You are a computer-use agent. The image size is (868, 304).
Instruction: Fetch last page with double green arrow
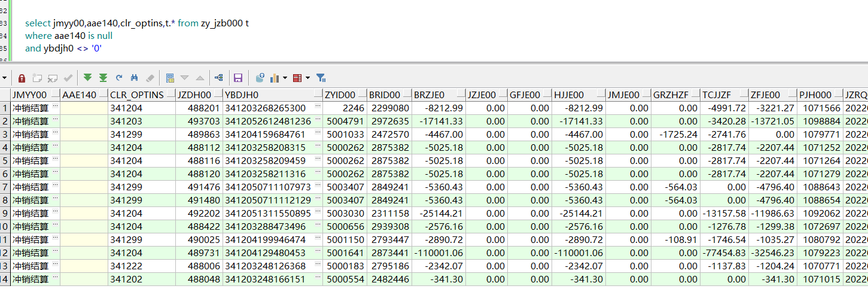coord(103,78)
